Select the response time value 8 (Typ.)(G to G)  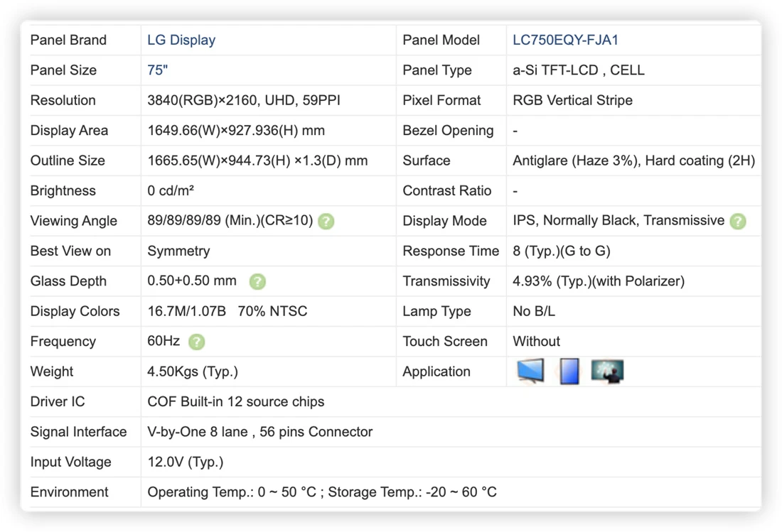point(562,251)
